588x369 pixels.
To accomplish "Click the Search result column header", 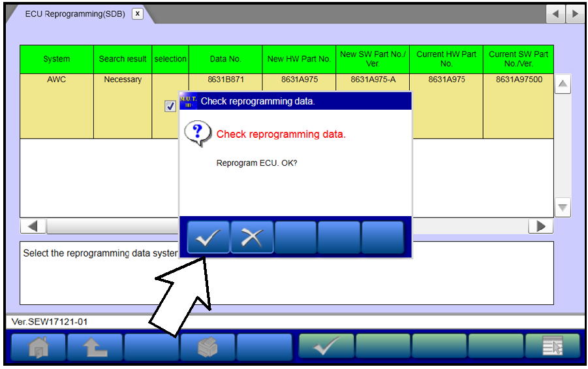I will pos(123,59).
